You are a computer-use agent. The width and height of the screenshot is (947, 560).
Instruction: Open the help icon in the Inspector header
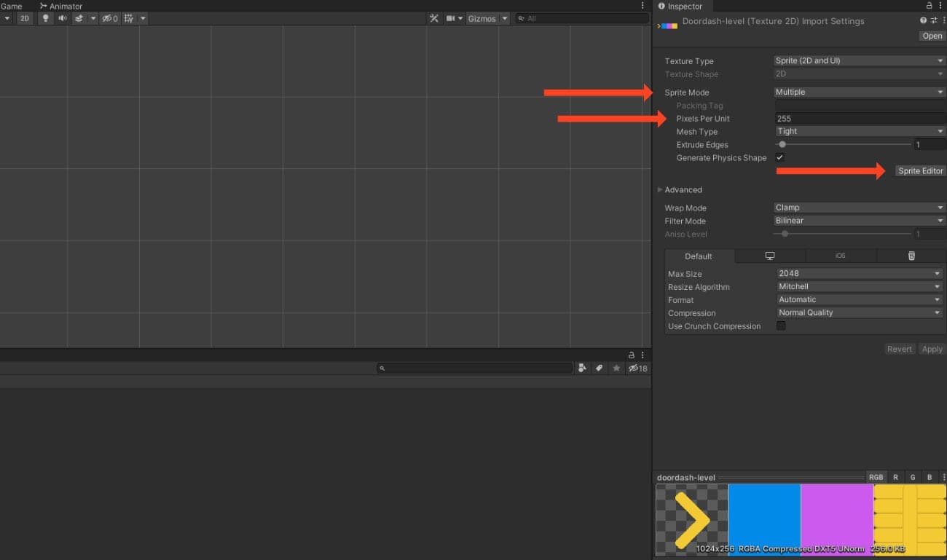tap(924, 21)
